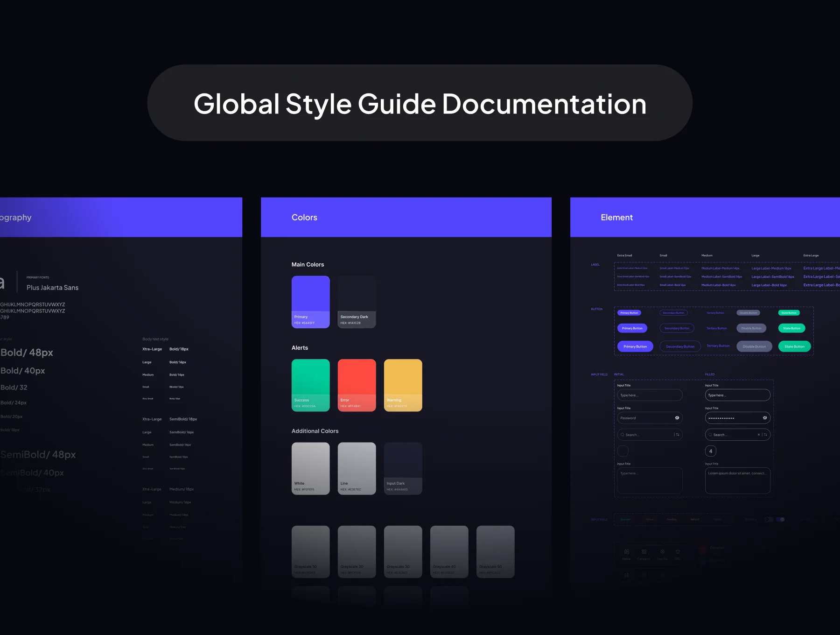Click the largest Disable Button
Image resolution: width=840 pixels, height=635 pixels.
(755, 346)
